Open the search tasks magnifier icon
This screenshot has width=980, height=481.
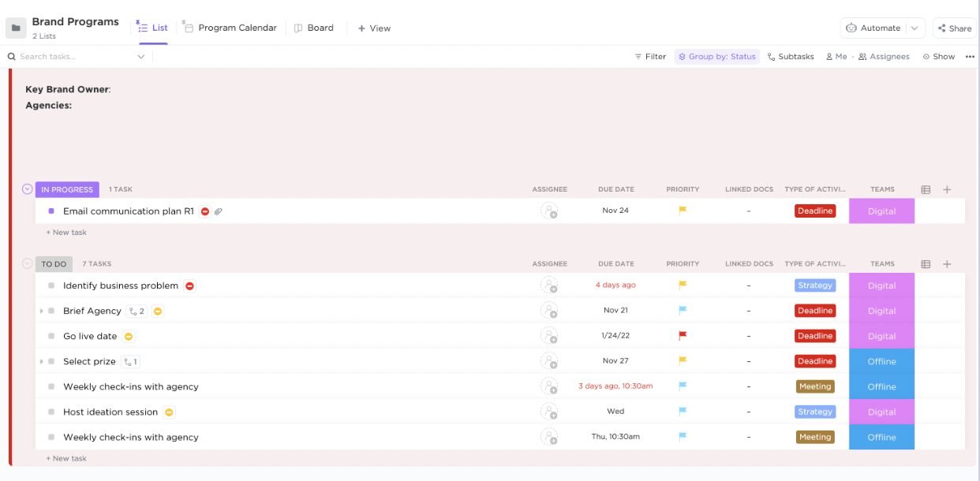(12, 57)
